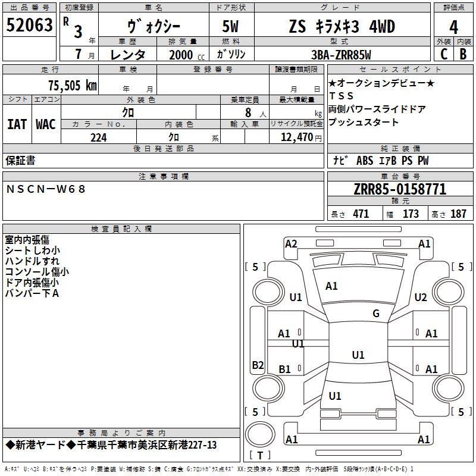
Task: Select the 両側パワースライドドア line
Action: tap(377, 109)
